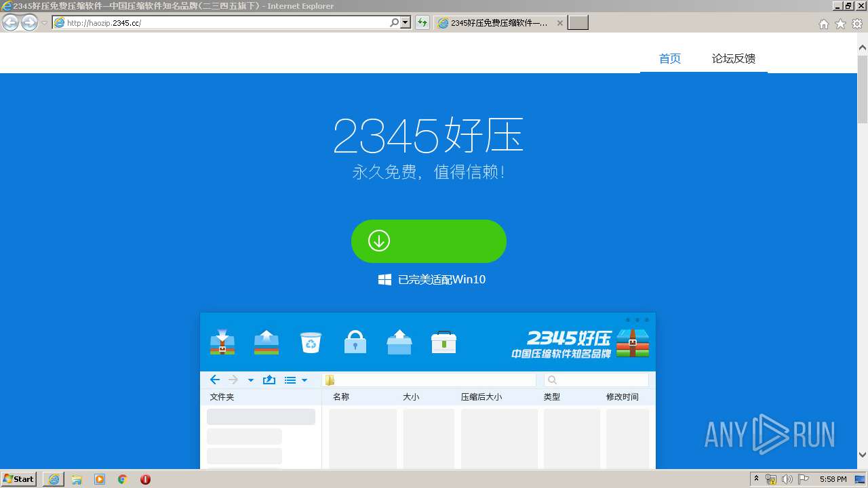Image resolution: width=868 pixels, height=488 pixels.
Task: Open the recent pages dropdown arrow
Action: click(44, 23)
